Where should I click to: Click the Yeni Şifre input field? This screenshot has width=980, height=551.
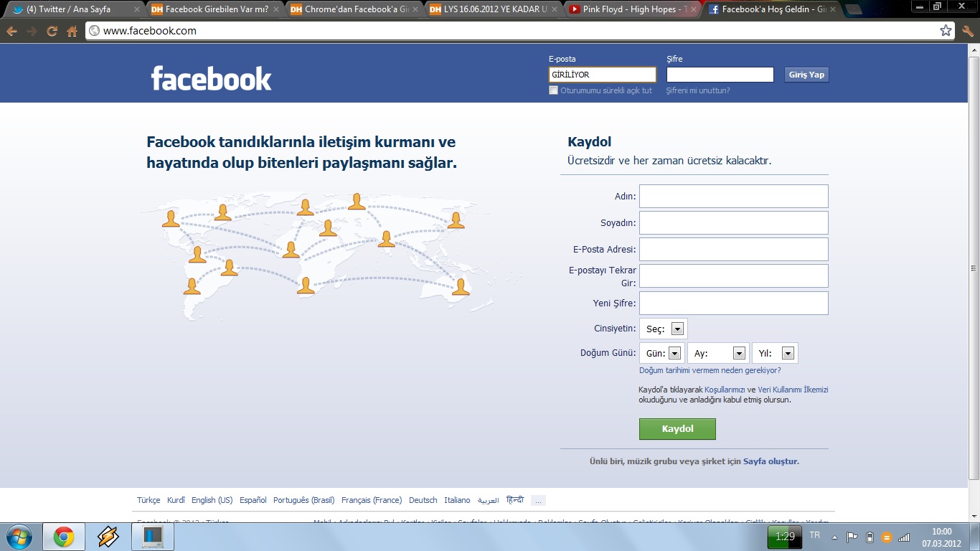(x=733, y=303)
